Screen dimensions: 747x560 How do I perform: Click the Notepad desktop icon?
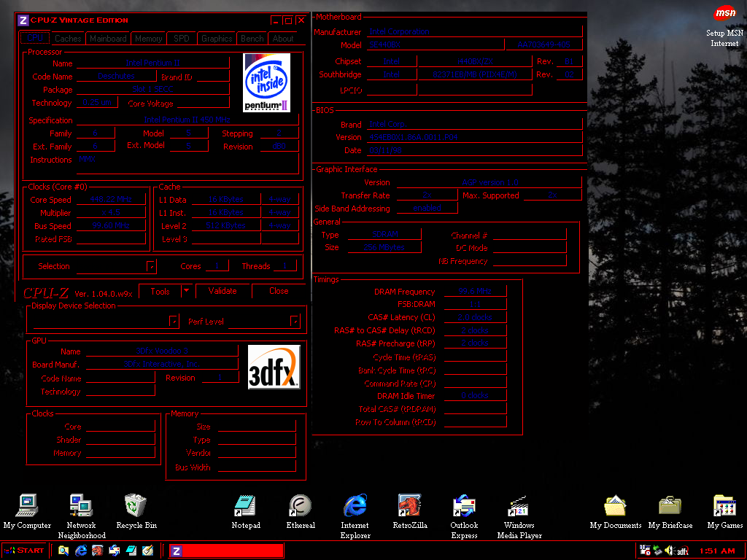pyautogui.click(x=245, y=506)
